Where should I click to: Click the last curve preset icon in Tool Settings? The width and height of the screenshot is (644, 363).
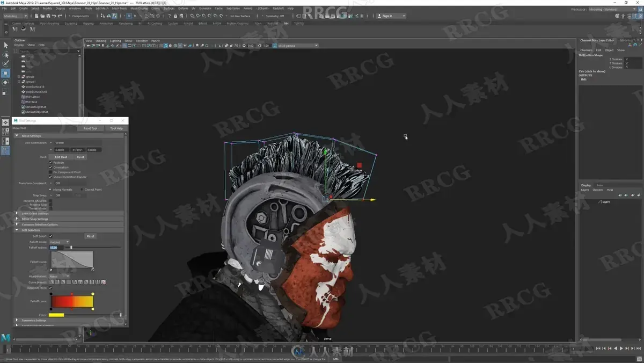[104, 282]
